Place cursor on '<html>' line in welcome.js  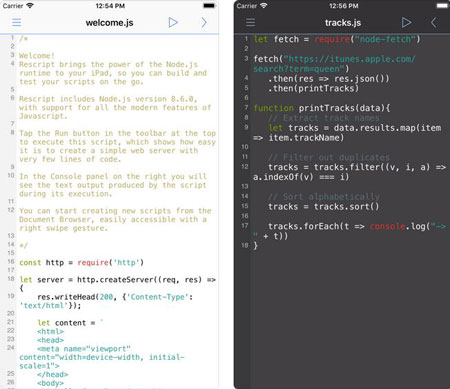50,331
